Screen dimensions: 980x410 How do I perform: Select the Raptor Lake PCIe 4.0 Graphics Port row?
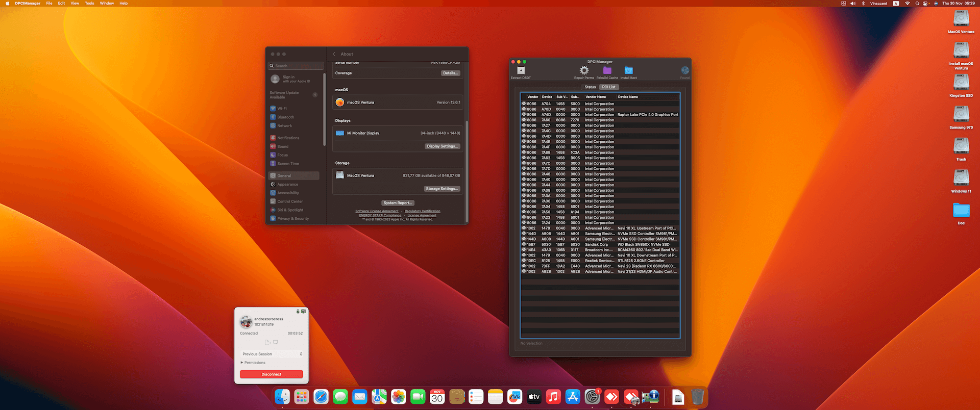click(600, 115)
